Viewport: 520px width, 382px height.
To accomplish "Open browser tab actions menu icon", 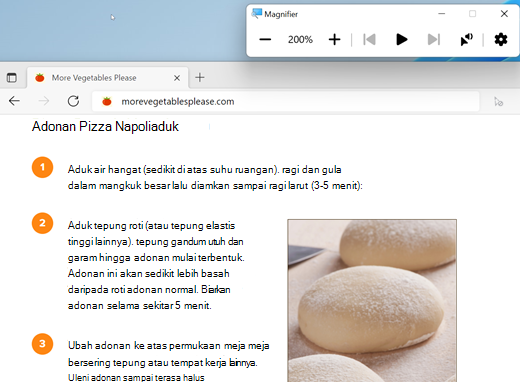I will click(x=12, y=78).
